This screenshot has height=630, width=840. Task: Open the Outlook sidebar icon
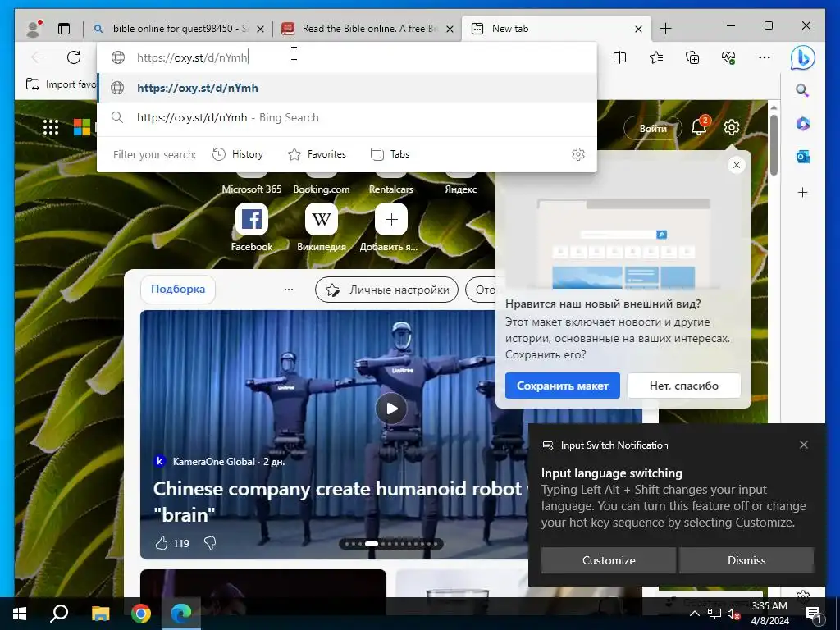pos(802,157)
